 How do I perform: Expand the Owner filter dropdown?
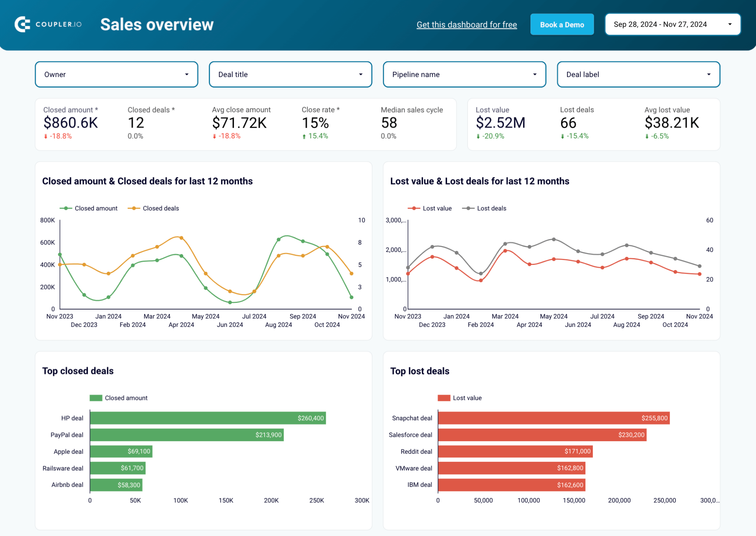click(116, 74)
